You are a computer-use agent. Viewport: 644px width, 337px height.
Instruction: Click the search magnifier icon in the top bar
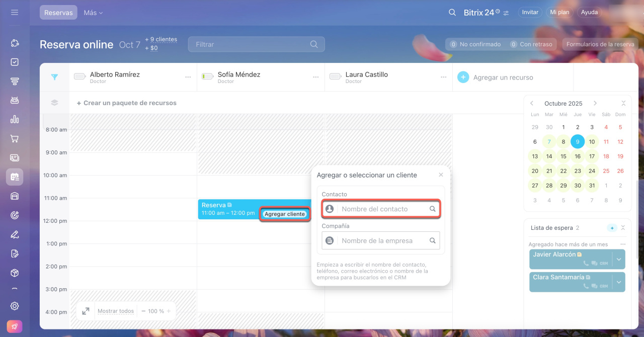point(452,13)
